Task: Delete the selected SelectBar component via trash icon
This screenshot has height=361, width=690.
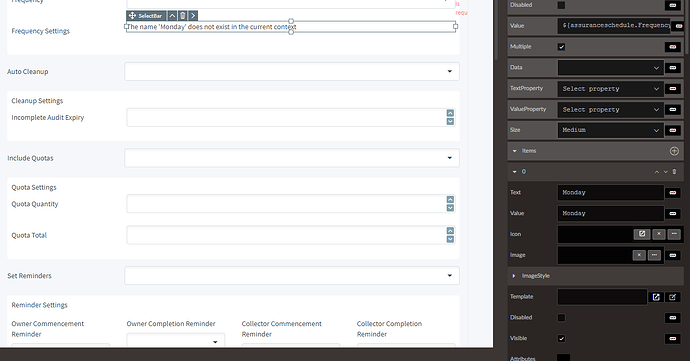Action: coord(183,16)
